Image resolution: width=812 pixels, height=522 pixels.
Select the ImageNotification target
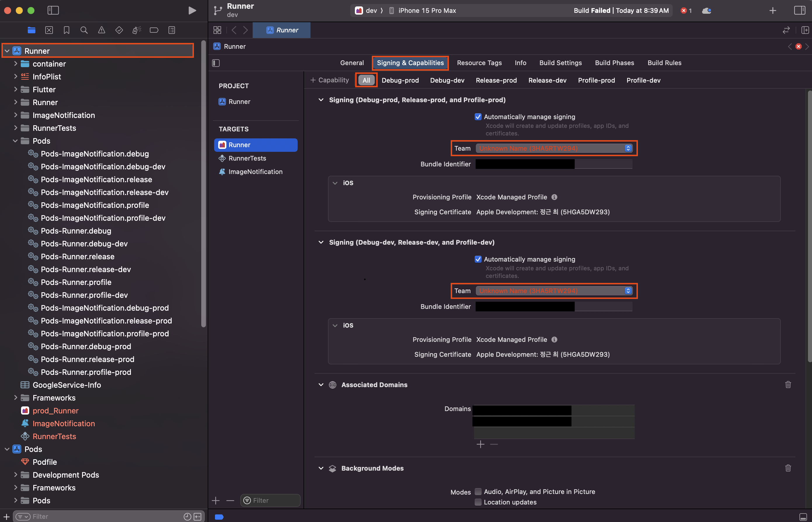[x=256, y=171]
